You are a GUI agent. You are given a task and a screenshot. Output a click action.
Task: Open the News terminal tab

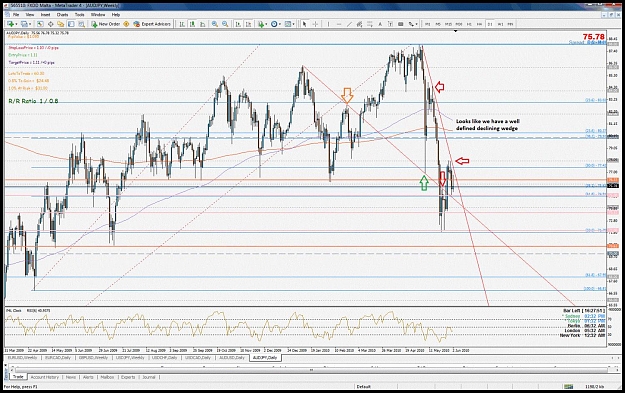71,377
